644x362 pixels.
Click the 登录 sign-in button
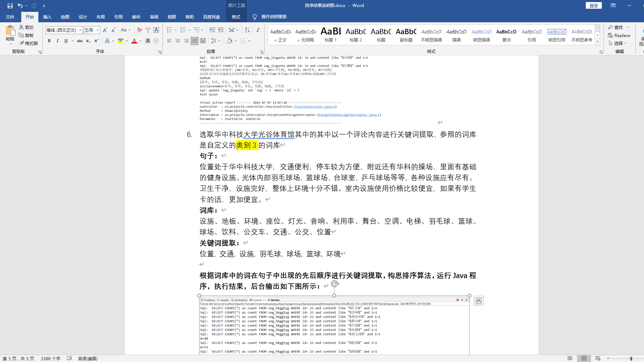[x=593, y=6]
